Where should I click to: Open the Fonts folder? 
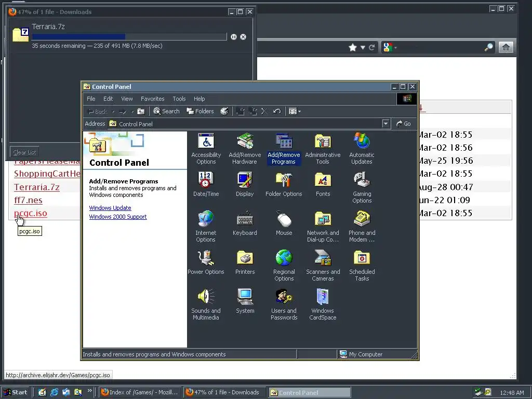pyautogui.click(x=323, y=184)
